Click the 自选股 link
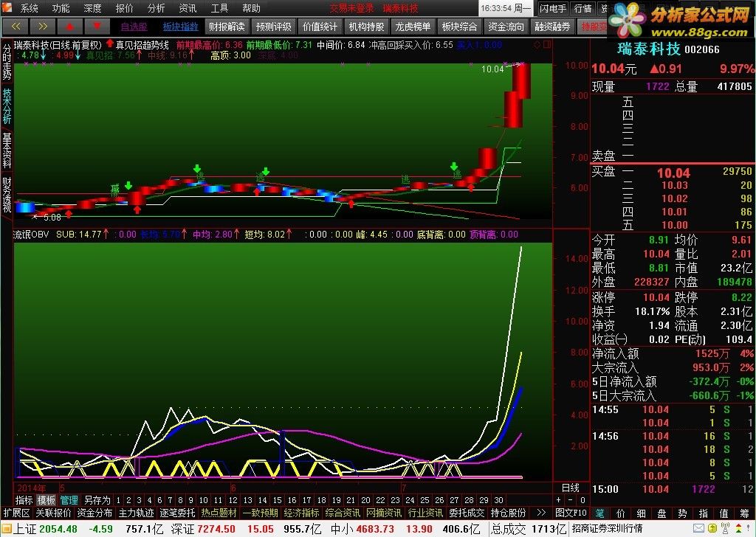The height and width of the screenshot is (537, 756). point(134,27)
